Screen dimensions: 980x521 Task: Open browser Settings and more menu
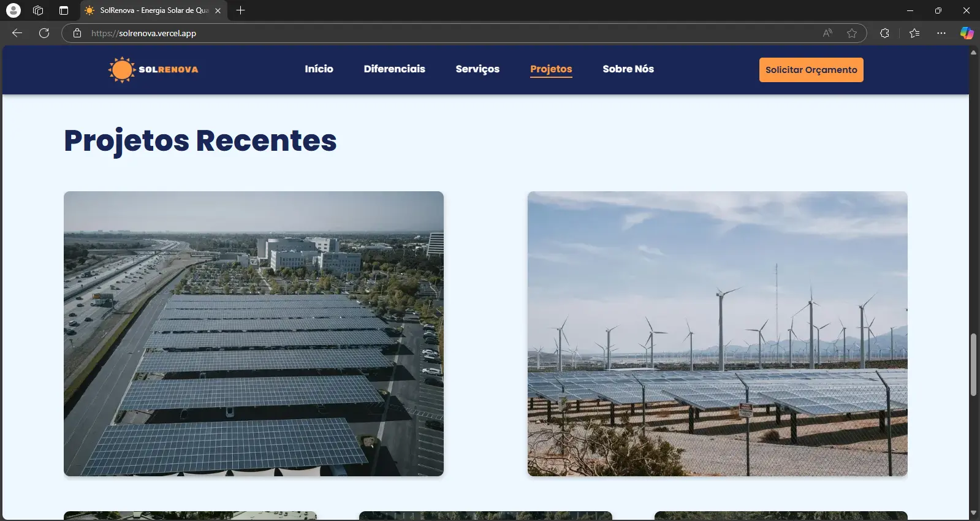click(x=941, y=33)
